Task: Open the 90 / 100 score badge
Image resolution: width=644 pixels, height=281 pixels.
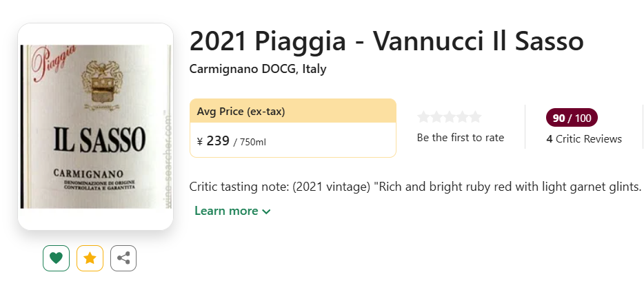Action: coord(572,118)
